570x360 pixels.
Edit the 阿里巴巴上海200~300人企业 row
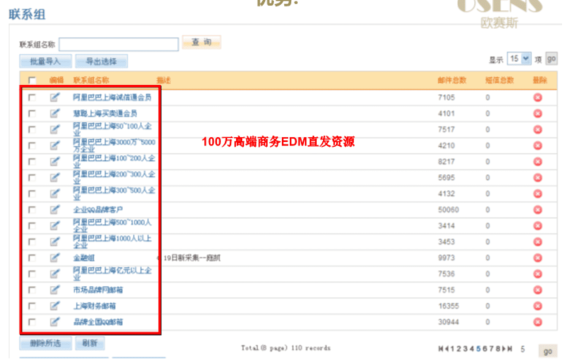point(55,177)
